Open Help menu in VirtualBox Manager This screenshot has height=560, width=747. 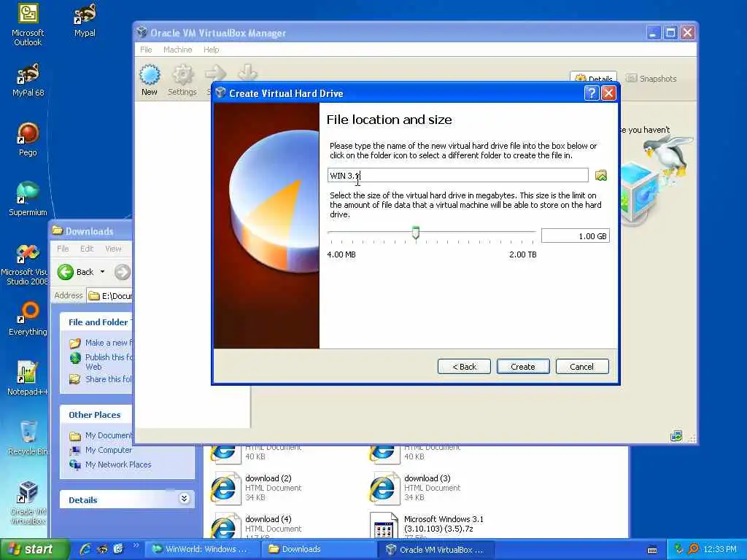[211, 50]
